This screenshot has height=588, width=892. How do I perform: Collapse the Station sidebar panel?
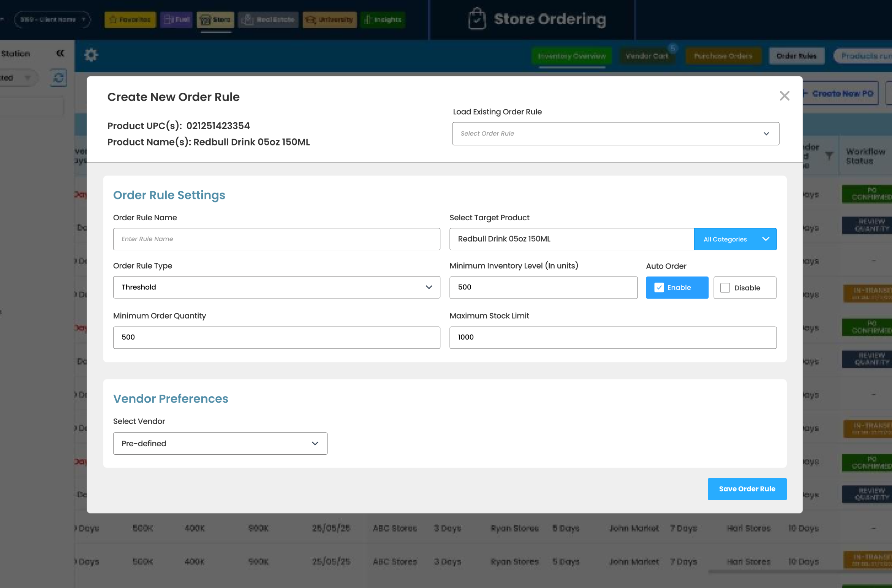point(60,53)
